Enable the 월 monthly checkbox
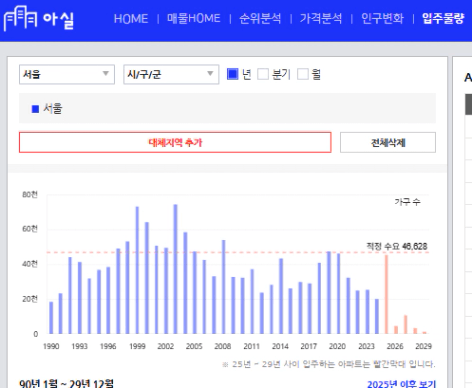The width and height of the screenshot is (472, 388). [x=303, y=74]
